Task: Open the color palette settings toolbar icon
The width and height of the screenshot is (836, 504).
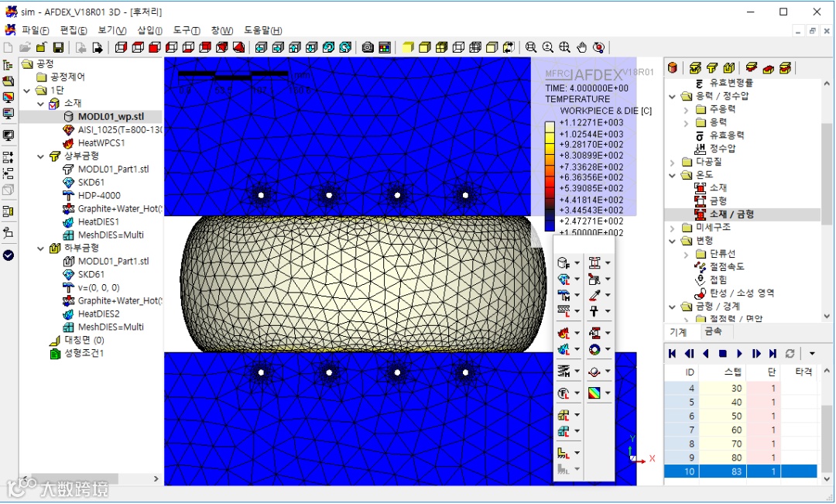Action: click(385, 47)
